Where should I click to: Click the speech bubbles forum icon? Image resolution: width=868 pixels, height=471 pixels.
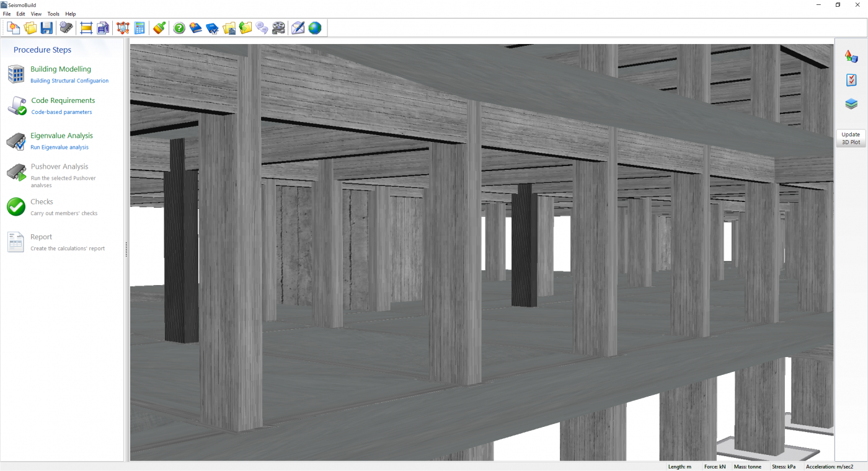click(262, 28)
